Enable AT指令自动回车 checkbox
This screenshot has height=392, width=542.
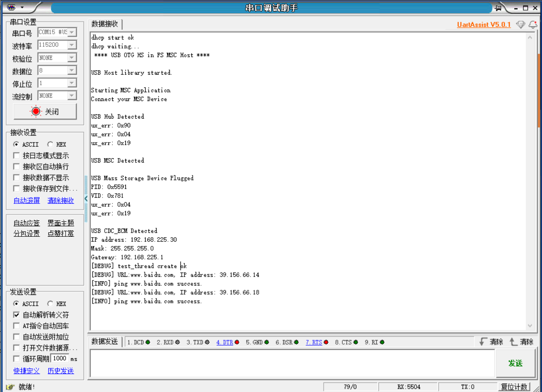tap(16, 326)
